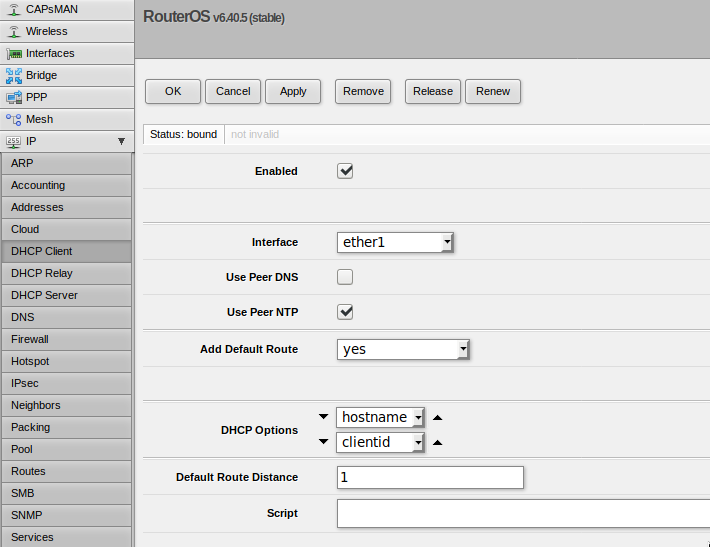The width and height of the screenshot is (710, 547).
Task: Click up arrow right of clientid option
Action: [437, 443]
